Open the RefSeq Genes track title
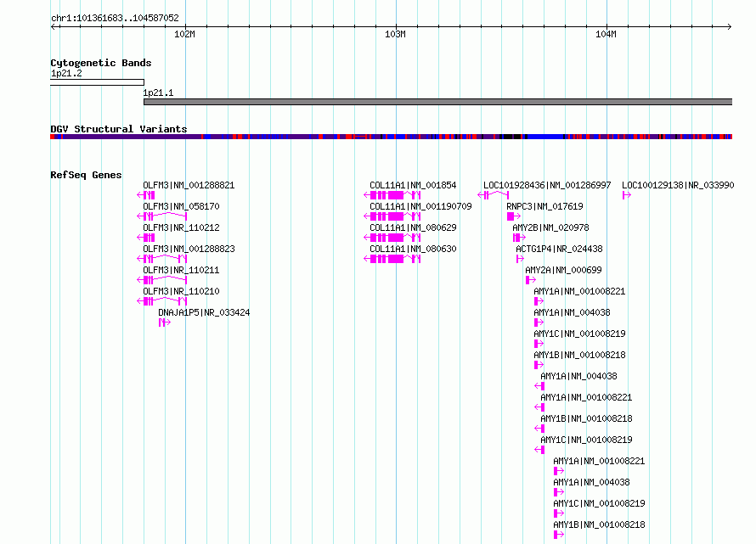The width and height of the screenshot is (756, 544). point(86,175)
